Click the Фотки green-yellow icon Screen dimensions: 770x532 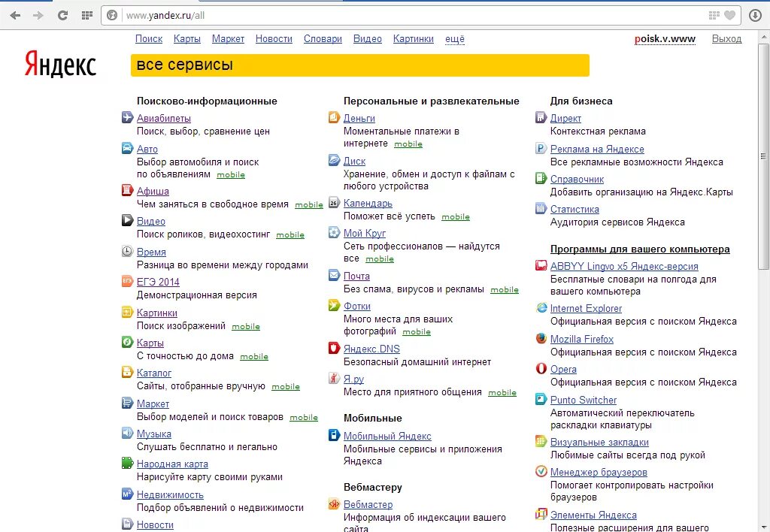coord(334,305)
